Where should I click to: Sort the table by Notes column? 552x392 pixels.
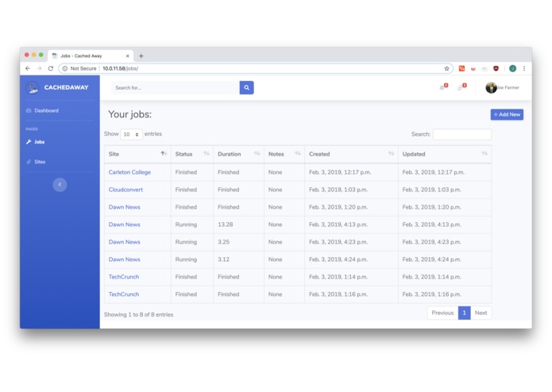(284, 154)
